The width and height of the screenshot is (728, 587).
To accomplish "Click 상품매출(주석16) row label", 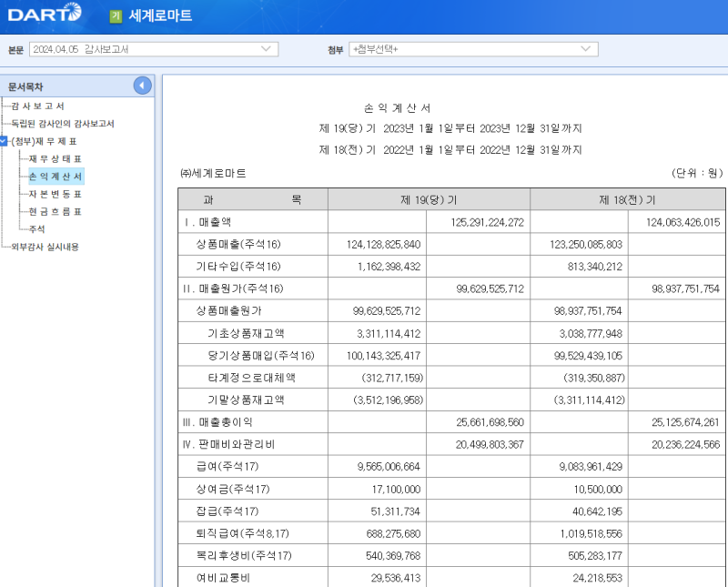I will point(238,244).
